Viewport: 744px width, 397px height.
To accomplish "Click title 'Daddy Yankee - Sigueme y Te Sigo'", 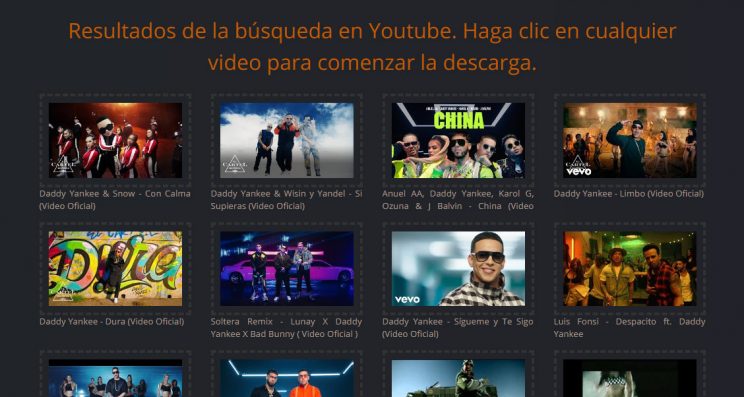I will (458, 328).
